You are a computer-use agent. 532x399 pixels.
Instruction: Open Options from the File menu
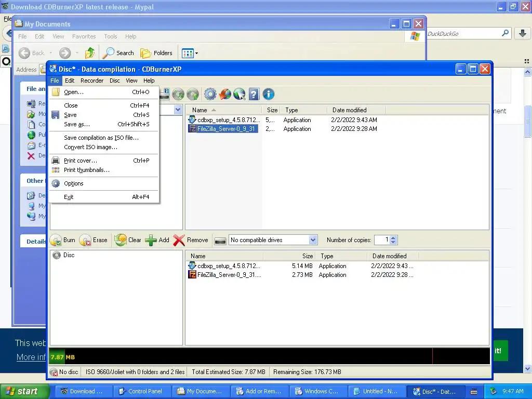[104, 183]
